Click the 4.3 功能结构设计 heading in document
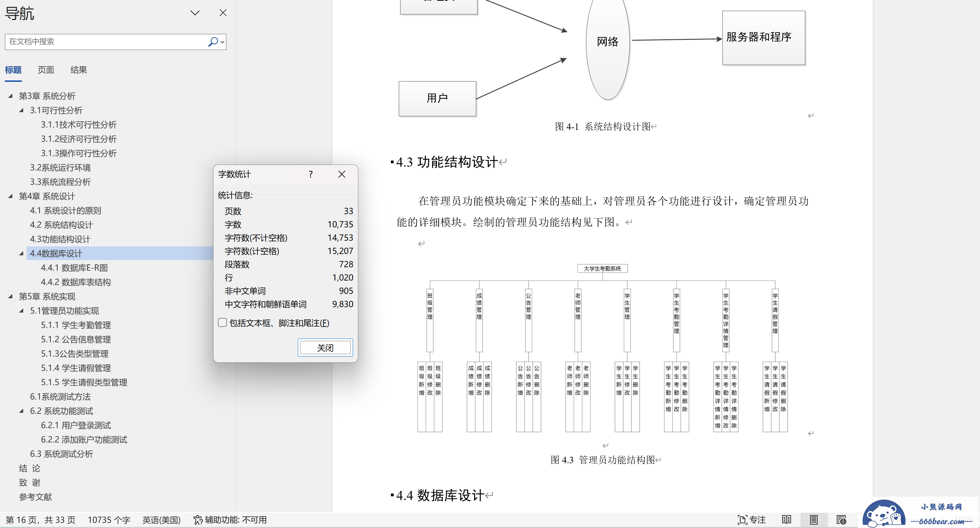 click(447, 162)
